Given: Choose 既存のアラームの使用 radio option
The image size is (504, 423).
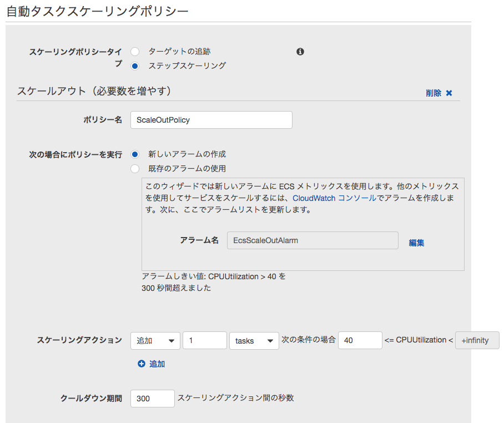Looking at the screenshot, I should 135,168.
